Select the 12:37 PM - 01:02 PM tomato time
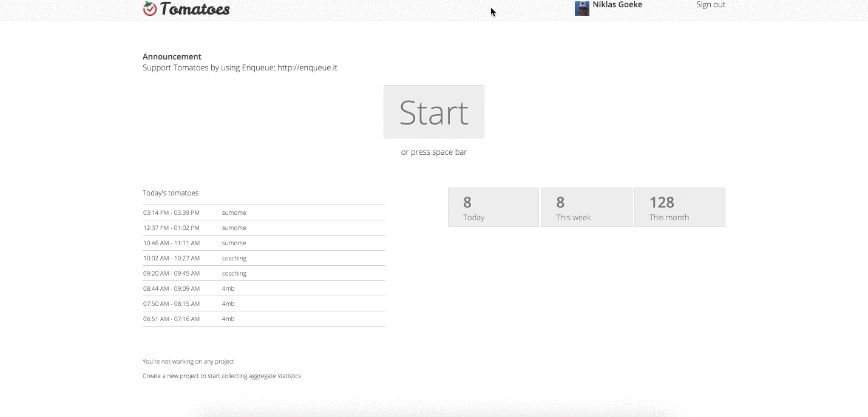This screenshot has width=868, height=417. (171, 228)
